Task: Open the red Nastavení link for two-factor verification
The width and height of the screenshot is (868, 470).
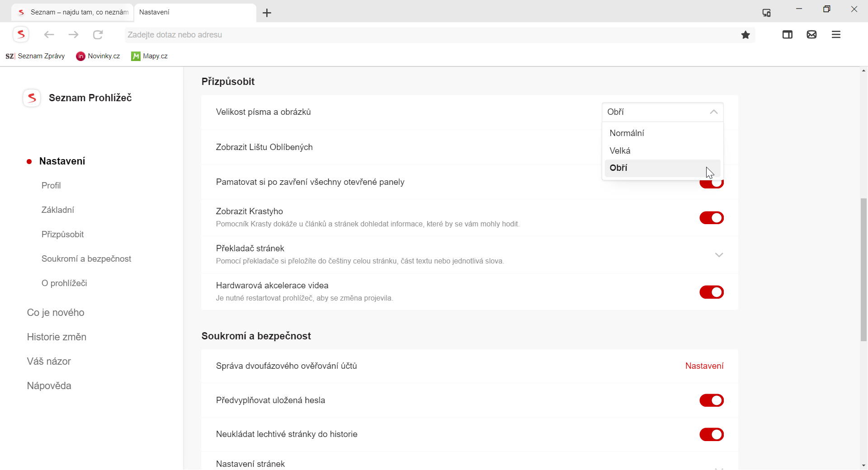Action: (x=704, y=366)
